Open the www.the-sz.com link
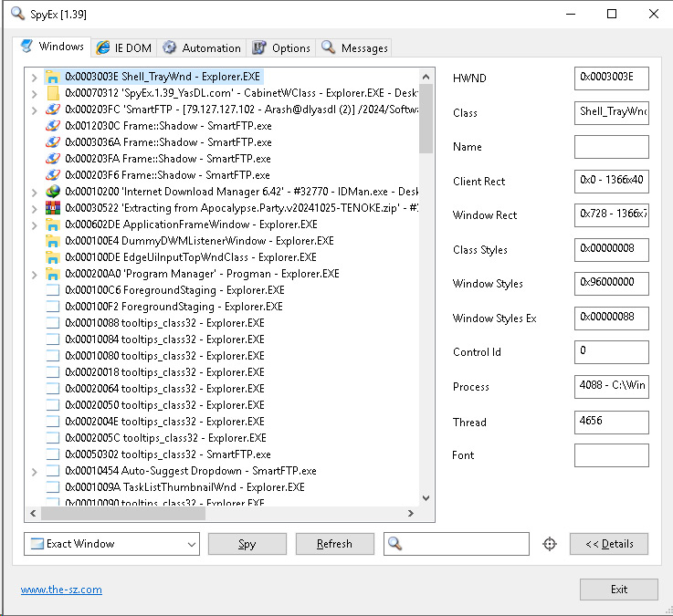The image size is (673, 616). tap(61, 590)
